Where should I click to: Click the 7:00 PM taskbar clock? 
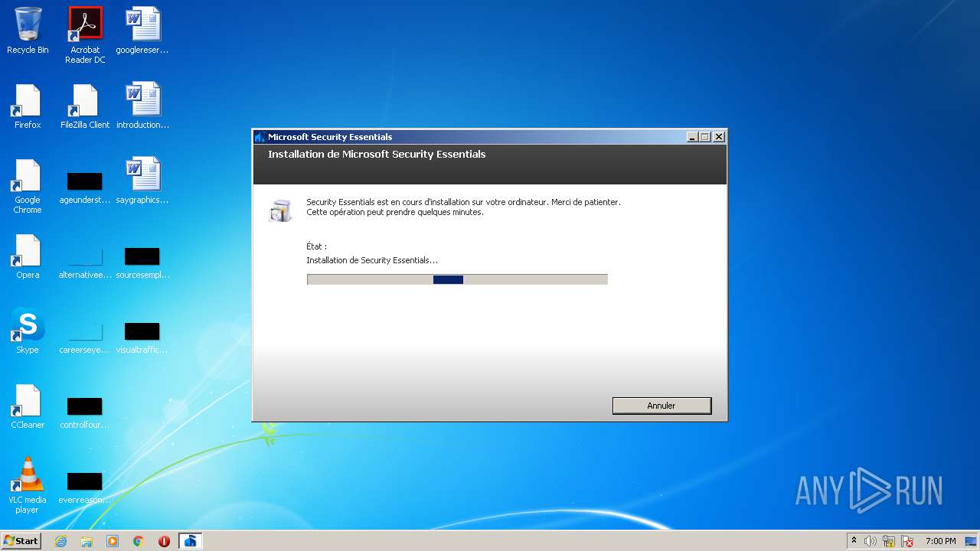tap(940, 541)
